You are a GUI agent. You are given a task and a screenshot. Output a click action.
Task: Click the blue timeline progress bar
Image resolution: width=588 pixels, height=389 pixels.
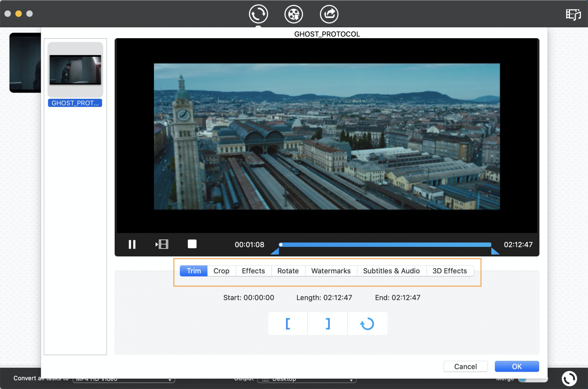coord(386,245)
